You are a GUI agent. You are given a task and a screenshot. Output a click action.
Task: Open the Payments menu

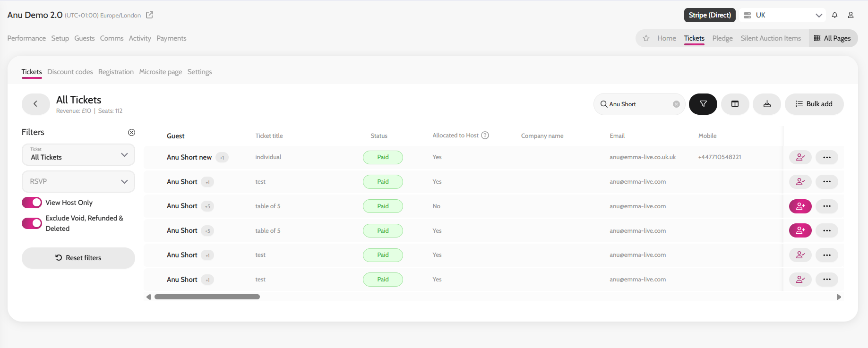(171, 38)
